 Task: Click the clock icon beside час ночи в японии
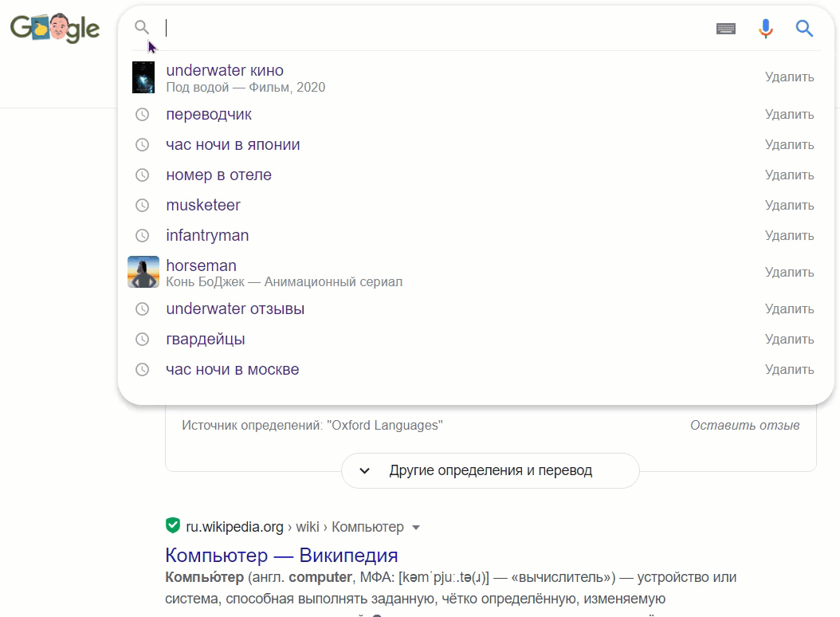tap(142, 145)
